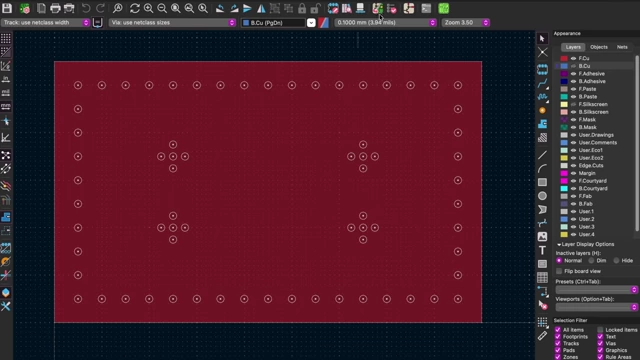Select the Add Vias tool
This screenshot has height=360, width=640.
pos(542,111)
